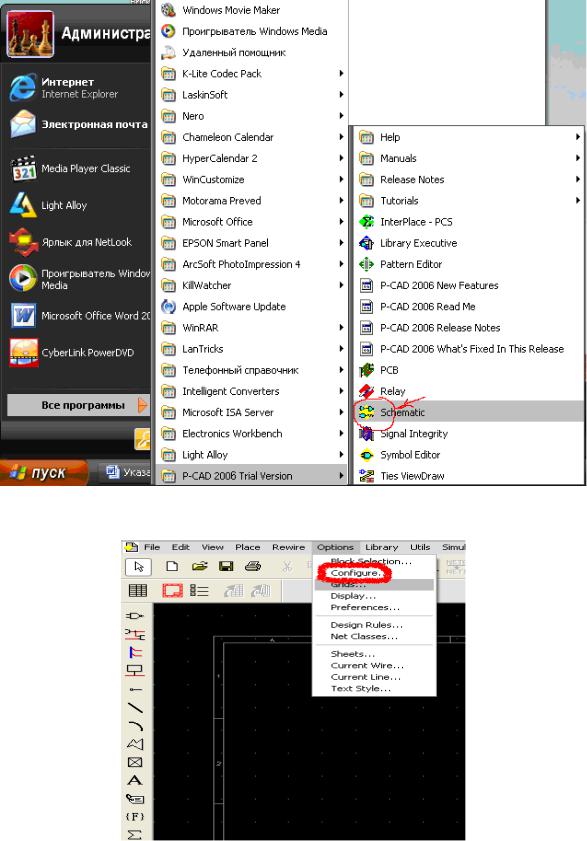
Task: Expand the K-Lite Codec Pack submenu arrow
Action: tap(341, 73)
